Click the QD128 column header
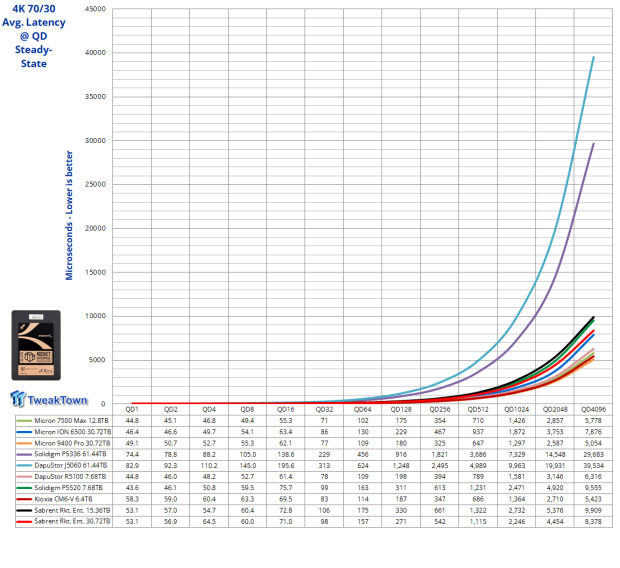 [401, 409]
